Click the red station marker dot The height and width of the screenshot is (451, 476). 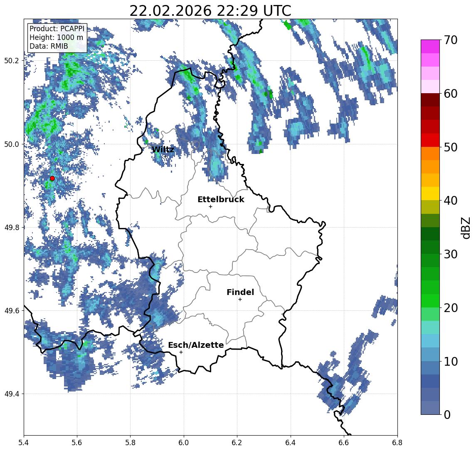pyautogui.click(x=52, y=178)
